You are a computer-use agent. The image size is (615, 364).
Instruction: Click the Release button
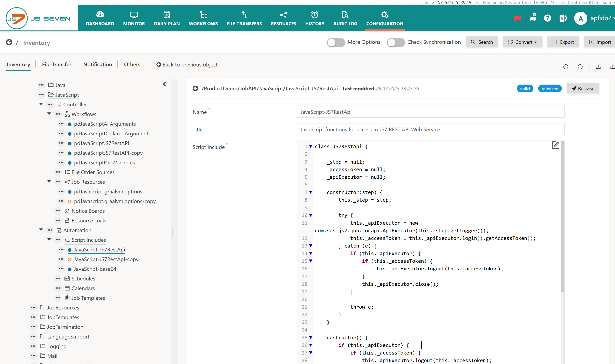pos(583,88)
